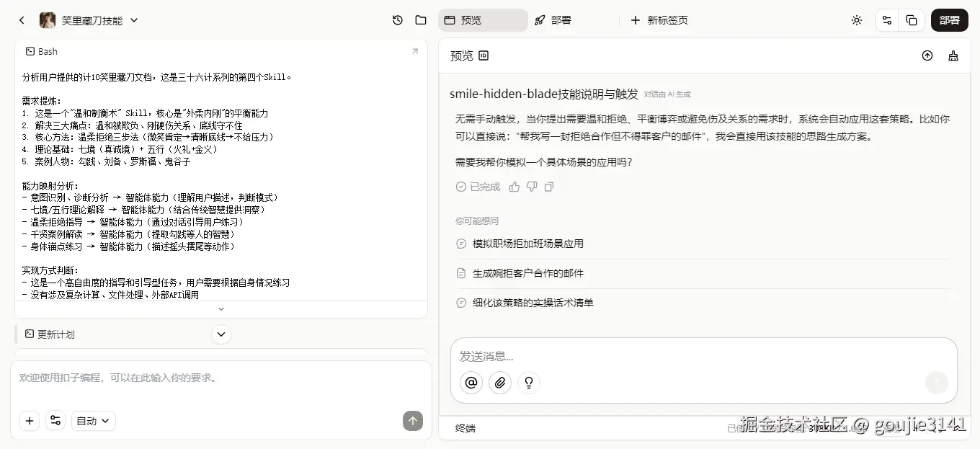The image size is (980, 449).
Task: Click the history clock icon in top toolbar
Action: [397, 20]
